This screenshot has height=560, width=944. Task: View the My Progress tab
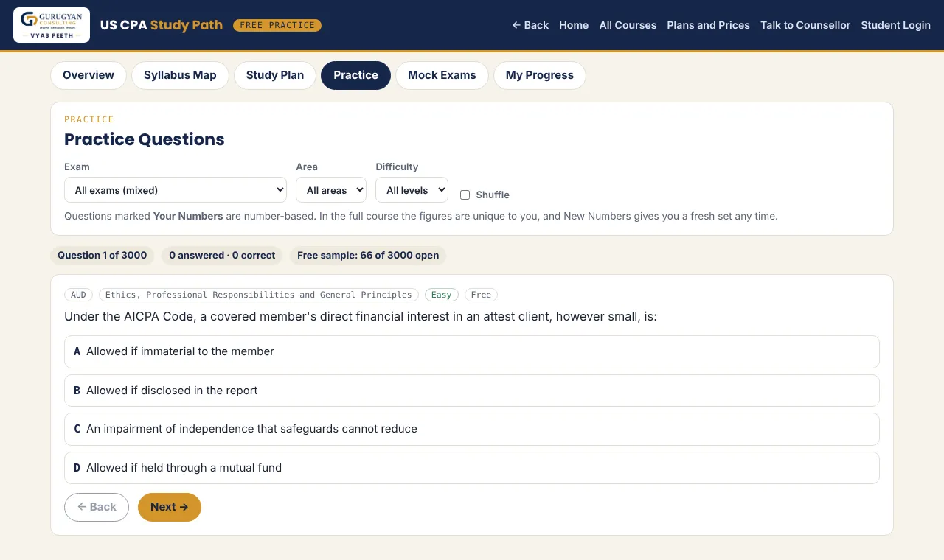tap(540, 75)
